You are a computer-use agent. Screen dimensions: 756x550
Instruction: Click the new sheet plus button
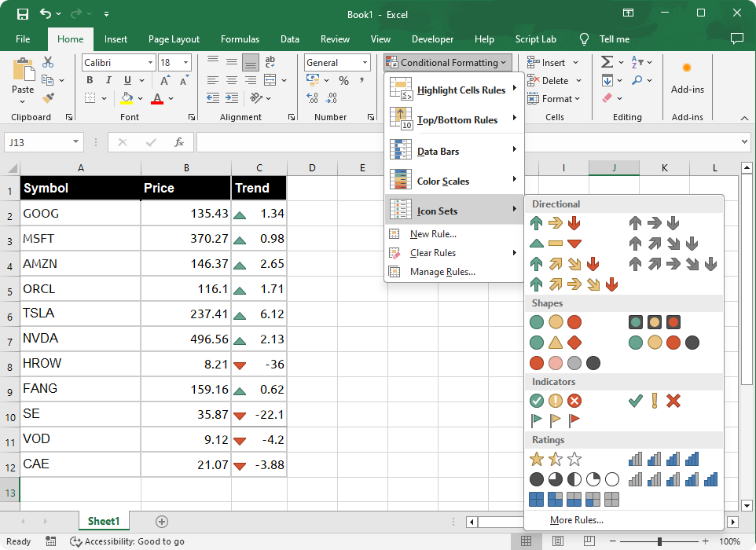162,521
